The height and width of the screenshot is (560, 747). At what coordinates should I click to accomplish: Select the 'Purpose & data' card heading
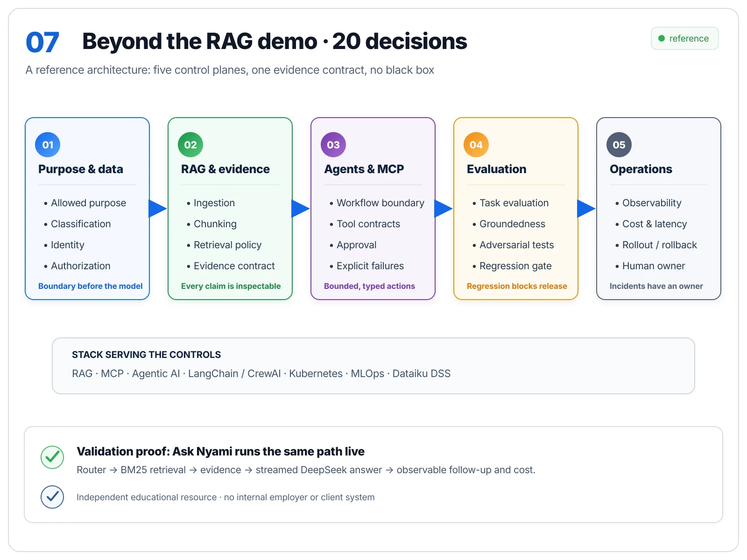[x=81, y=169]
